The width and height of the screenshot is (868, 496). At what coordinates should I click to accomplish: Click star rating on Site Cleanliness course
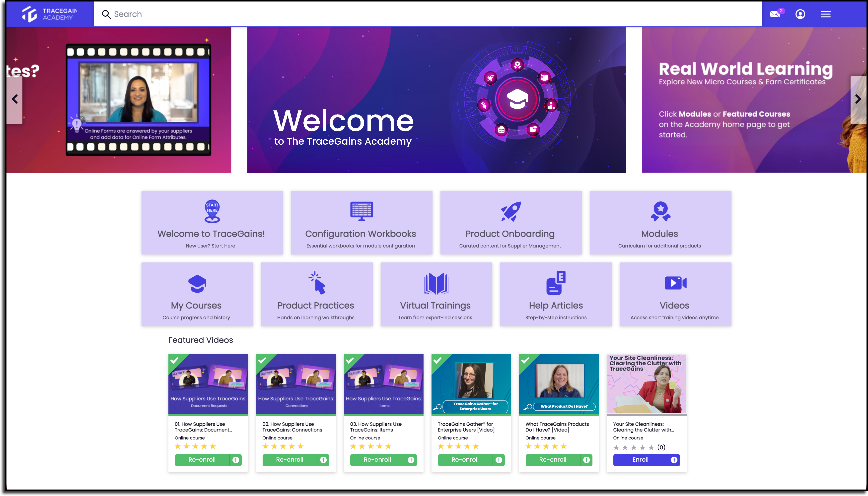pos(634,448)
